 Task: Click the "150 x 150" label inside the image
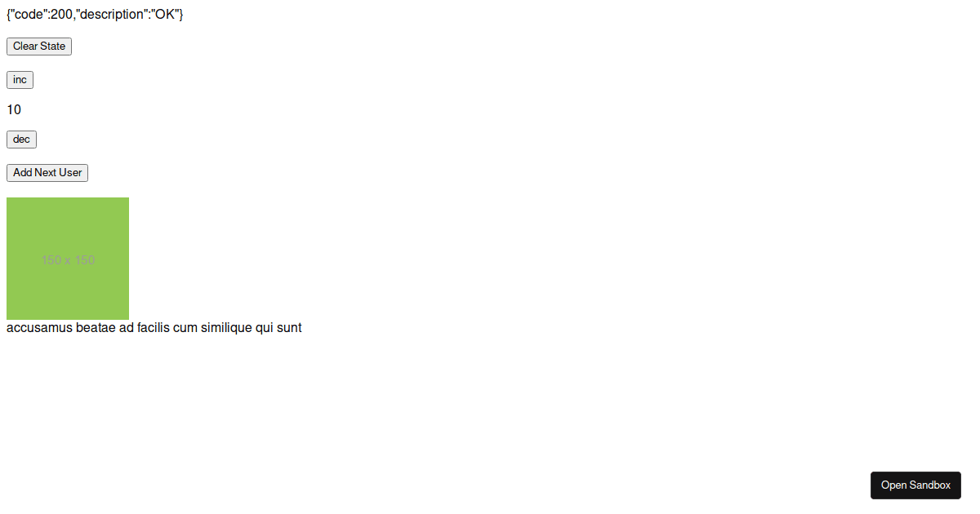click(69, 260)
